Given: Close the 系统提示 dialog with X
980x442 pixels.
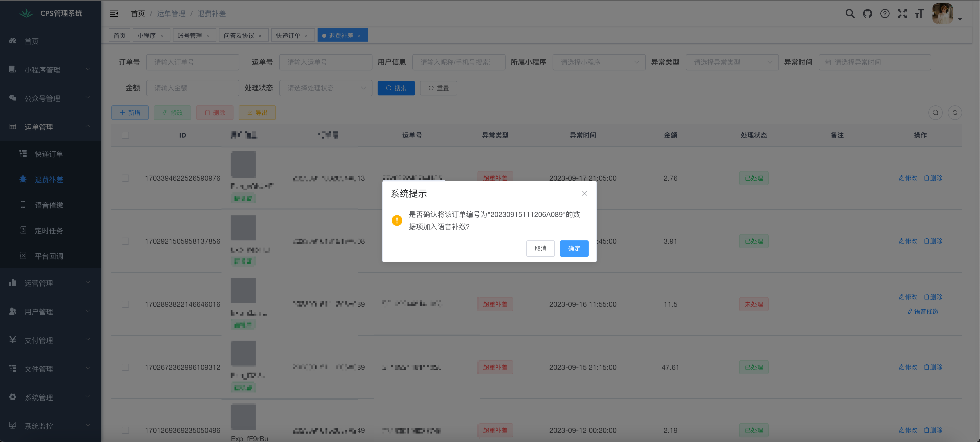Looking at the screenshot, I should tap(584, 193).
